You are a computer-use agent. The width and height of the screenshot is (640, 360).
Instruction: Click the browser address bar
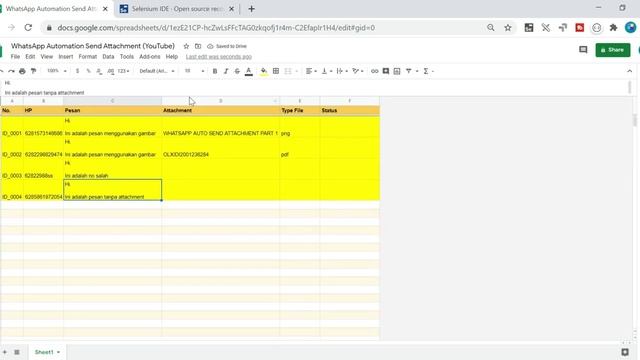pyautogui.click(x=261, y=28)
